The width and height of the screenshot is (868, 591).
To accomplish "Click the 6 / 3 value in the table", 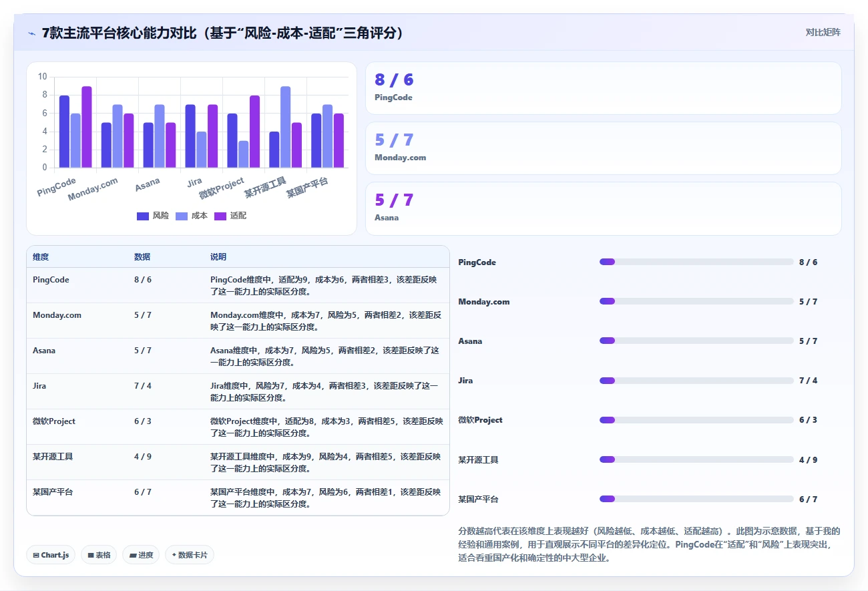I will [143, 421].
